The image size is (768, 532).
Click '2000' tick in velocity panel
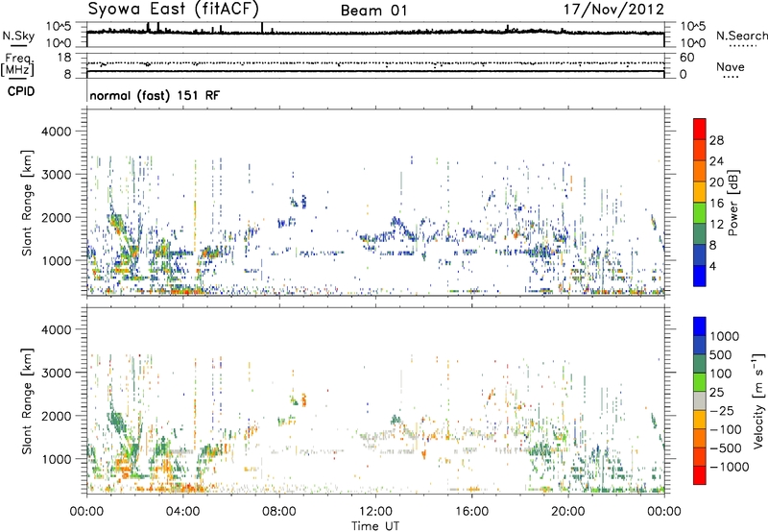click(57, 416)
